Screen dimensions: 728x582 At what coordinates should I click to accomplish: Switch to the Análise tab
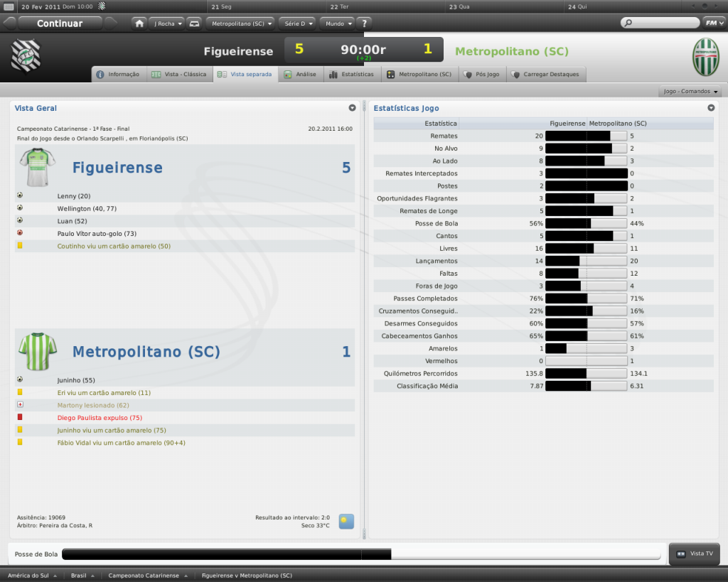coord(300,74)
